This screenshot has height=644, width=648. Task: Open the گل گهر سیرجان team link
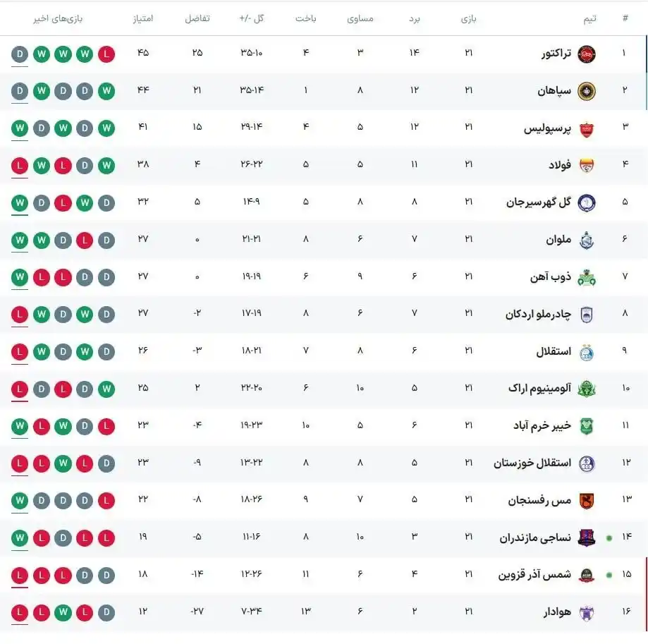[x=539, y=202]
